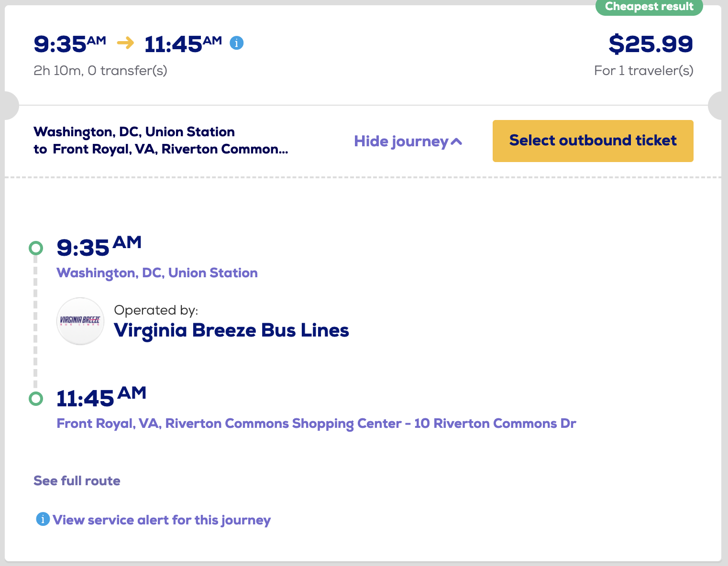The height and width of the screenshot is (566, 728).
Task: Click the yellow arrow between trip times
Action: 125,43
